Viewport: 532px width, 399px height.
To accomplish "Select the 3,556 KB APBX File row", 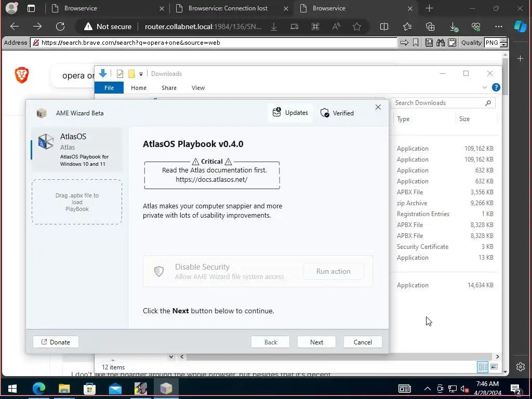I will pyautogui.click(x=445, y=192).
